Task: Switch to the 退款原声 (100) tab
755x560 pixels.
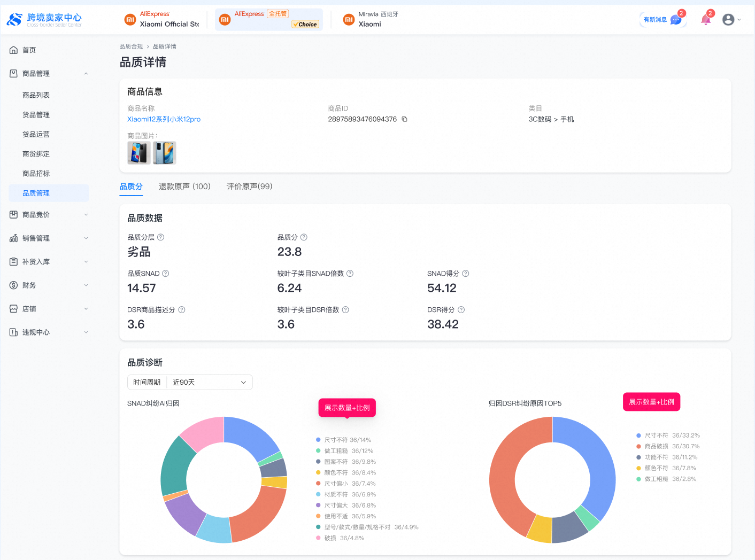Action: pyautogui.click(x=184, y=186)
